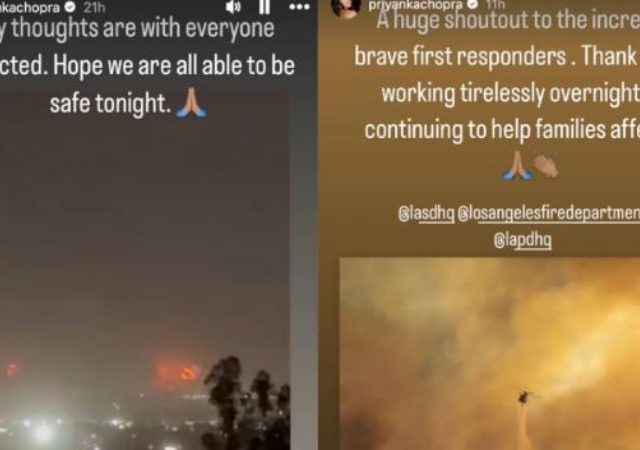Click the helicopter in the wildfire photo

pos(526,397)
